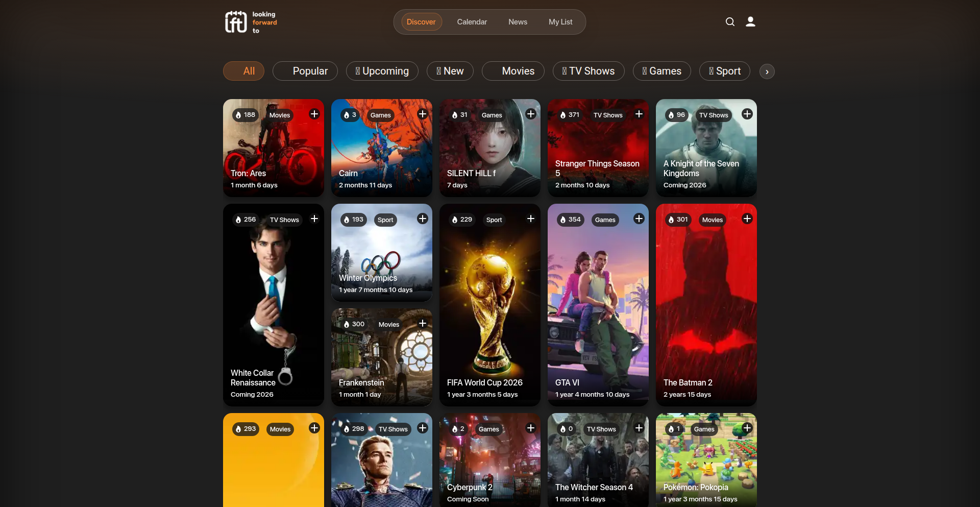
Task: Add White Collar Renaissance plus icon
Action: click(x=314, y=219)
